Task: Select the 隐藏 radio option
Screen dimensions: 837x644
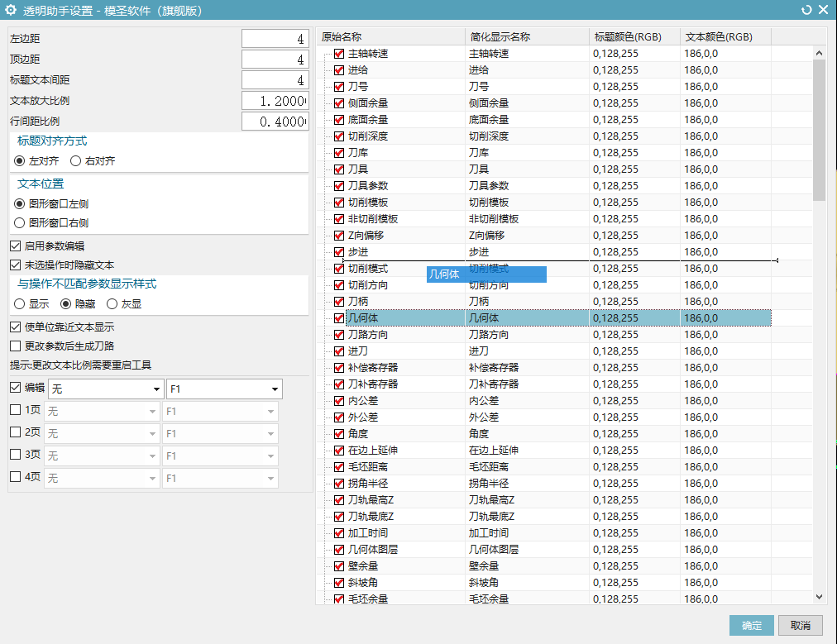Action: click(65, 304)
